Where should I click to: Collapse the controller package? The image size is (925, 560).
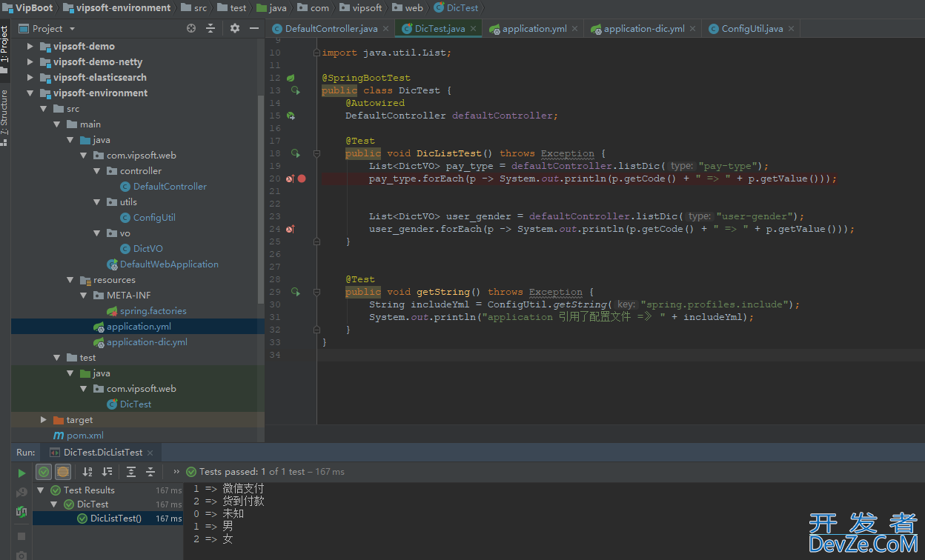pyautogui.click(x=97, y=171)
